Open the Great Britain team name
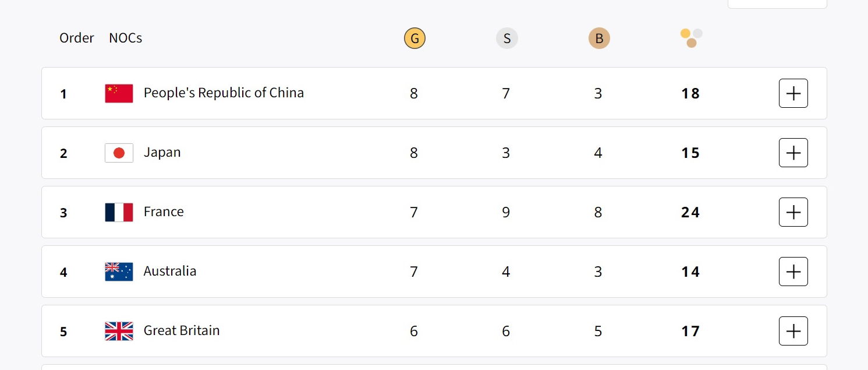Screen dimensions: 868x370 [x=182, y=330]
